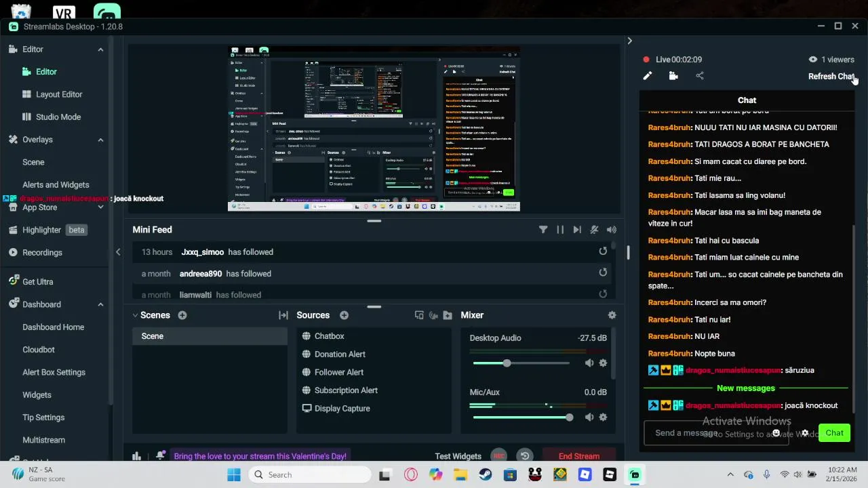Select the Scene entry in Scenes list
Image resolution: width=868 pixels, height=488 pixels.
pos(210,336)
